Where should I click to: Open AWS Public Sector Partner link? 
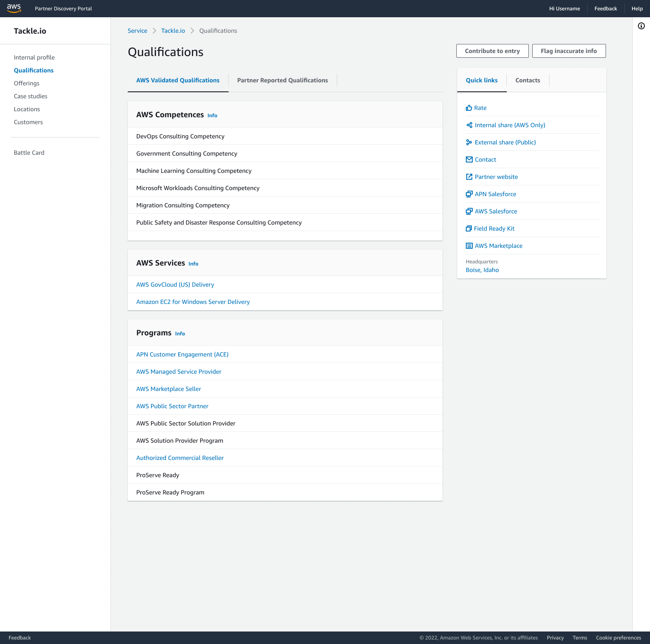point(172,406)
